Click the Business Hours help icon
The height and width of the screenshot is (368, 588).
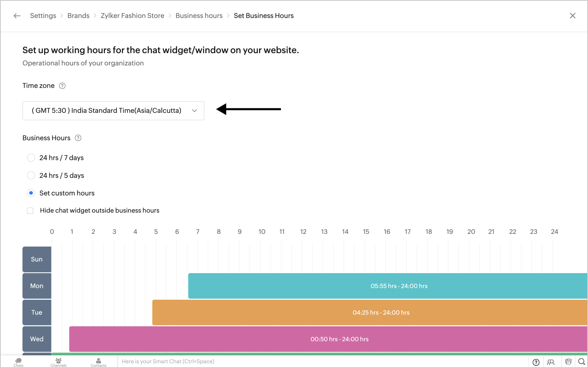pyautogui.click(x=78, y=138)
